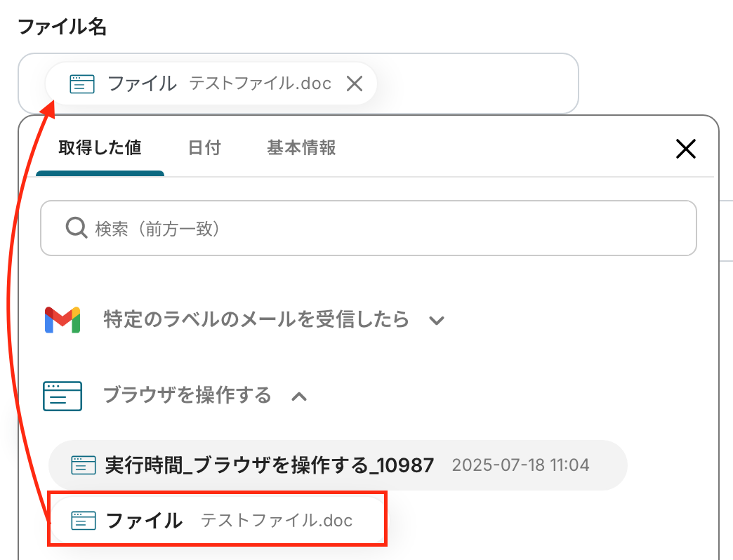The height and width of the screenshot is (560, 733).
Task: Click the empty area of the ファイル名 field
Action: click(477, 84)
